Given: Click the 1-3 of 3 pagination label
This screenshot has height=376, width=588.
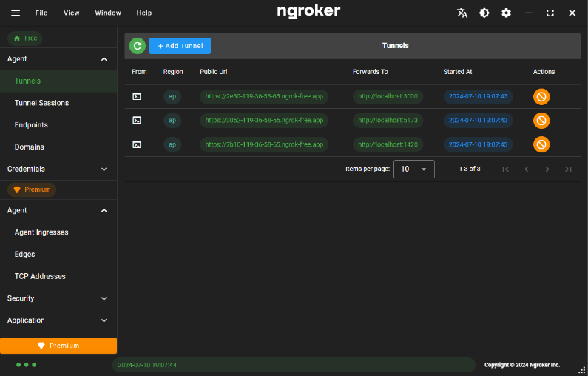Looking at the screenshot, I should pos(470,169).
